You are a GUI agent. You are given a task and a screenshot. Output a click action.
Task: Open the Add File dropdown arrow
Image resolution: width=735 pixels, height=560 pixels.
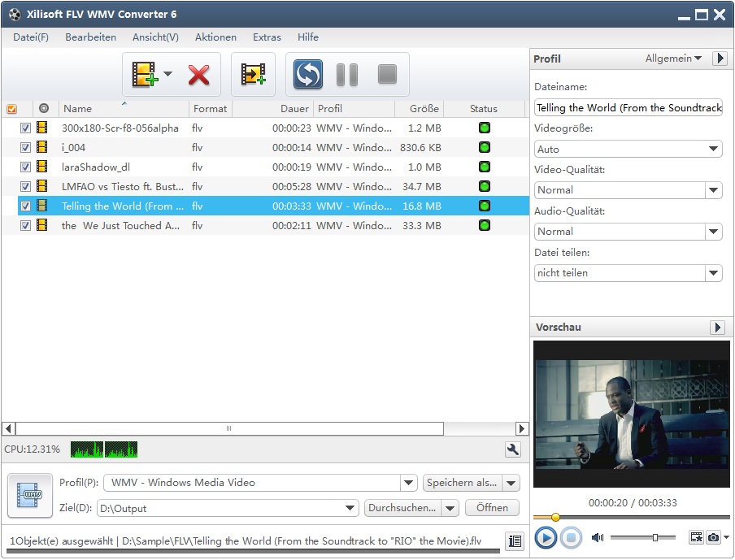[x=167, y=74]
